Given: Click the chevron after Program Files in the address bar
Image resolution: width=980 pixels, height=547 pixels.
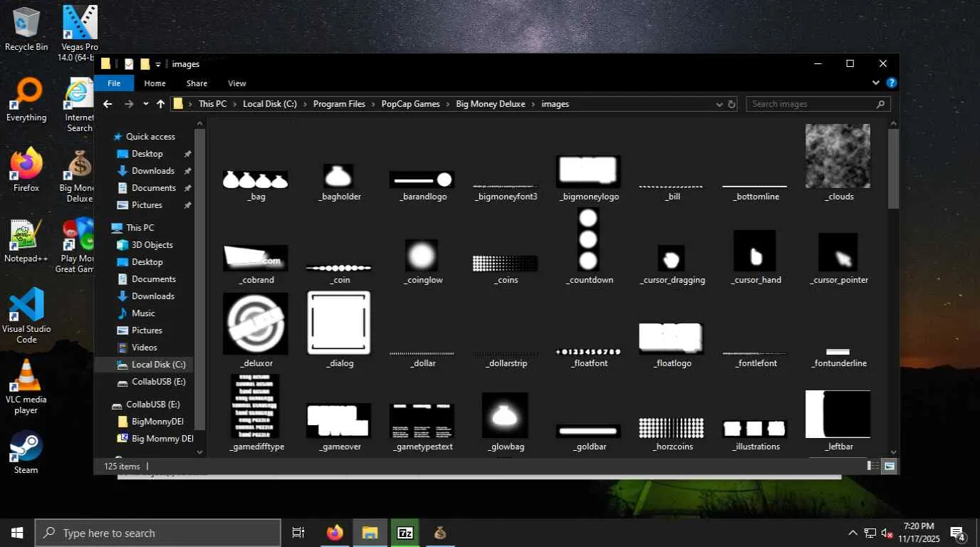Looking at the screenshot, I should click(x=373, y=104).
